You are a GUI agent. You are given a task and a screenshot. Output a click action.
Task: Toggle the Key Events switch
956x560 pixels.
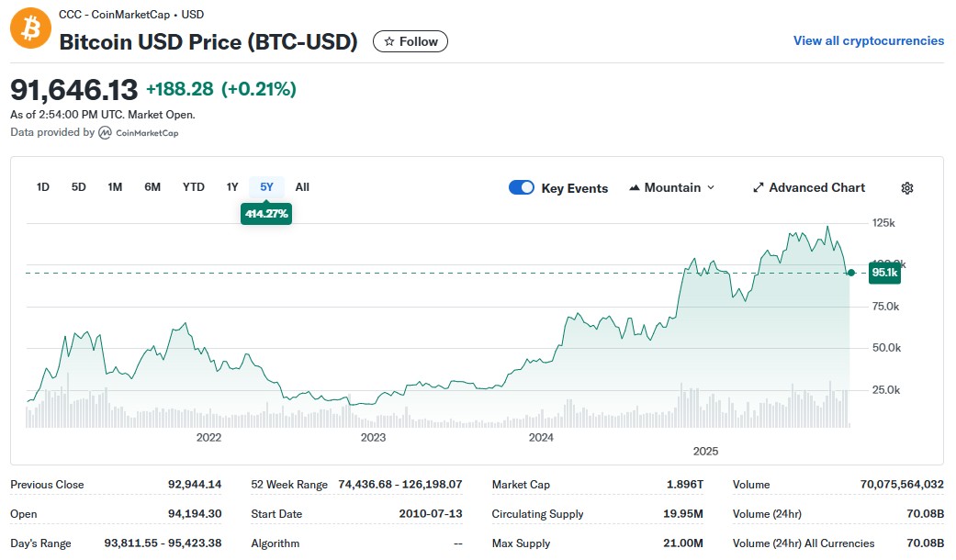[x=522, y=188]
